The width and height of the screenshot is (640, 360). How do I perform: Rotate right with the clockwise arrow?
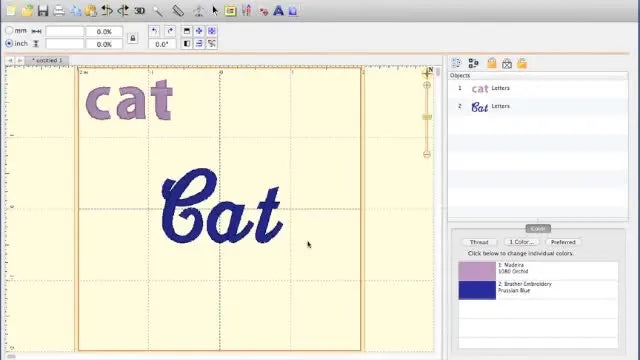coord(170,31)
